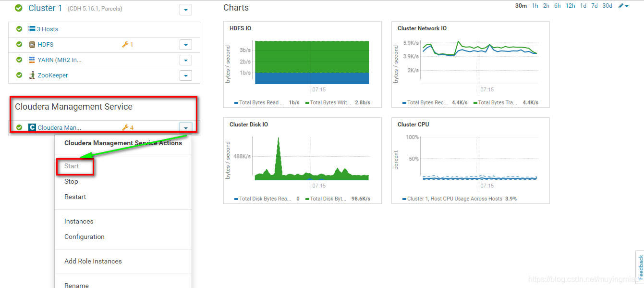This screenshot has width=644, height=288.
Task: Click the green status icon beside YARN
Action: [x=19, y=60]
